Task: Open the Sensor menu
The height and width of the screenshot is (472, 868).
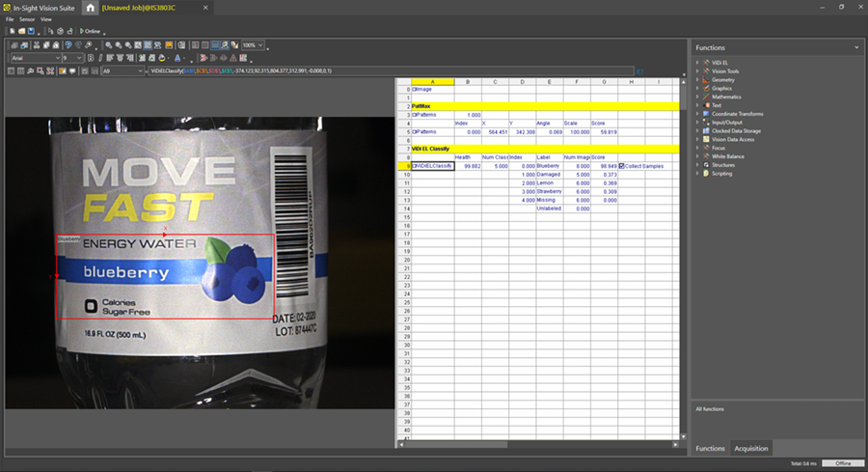Action: [26, 19]
